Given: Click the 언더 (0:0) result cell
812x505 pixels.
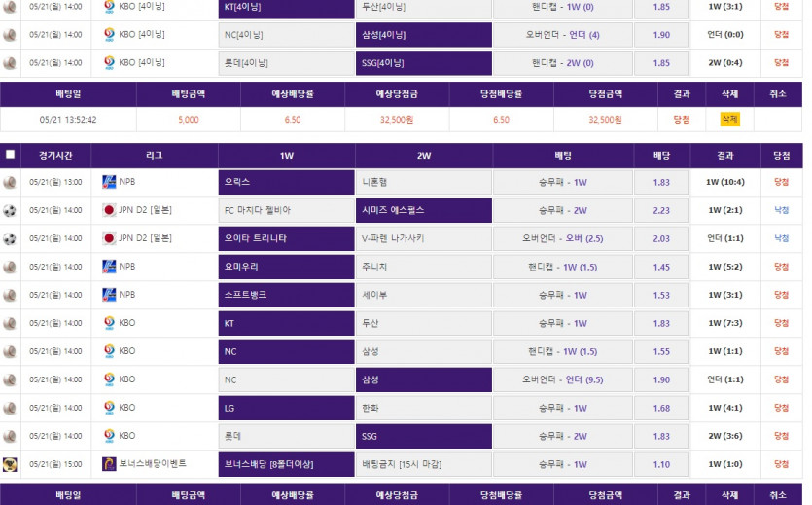Looking at the screenshot, I should click(725, 35).
